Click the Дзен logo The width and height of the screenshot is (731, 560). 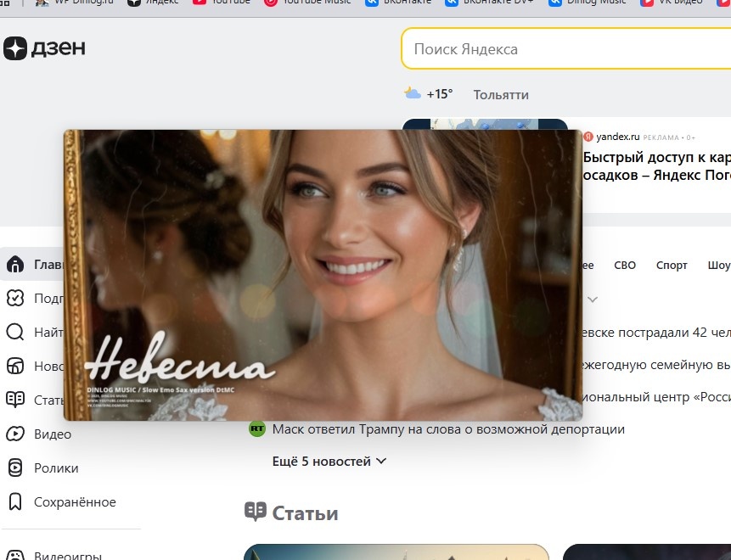(44, 48)
